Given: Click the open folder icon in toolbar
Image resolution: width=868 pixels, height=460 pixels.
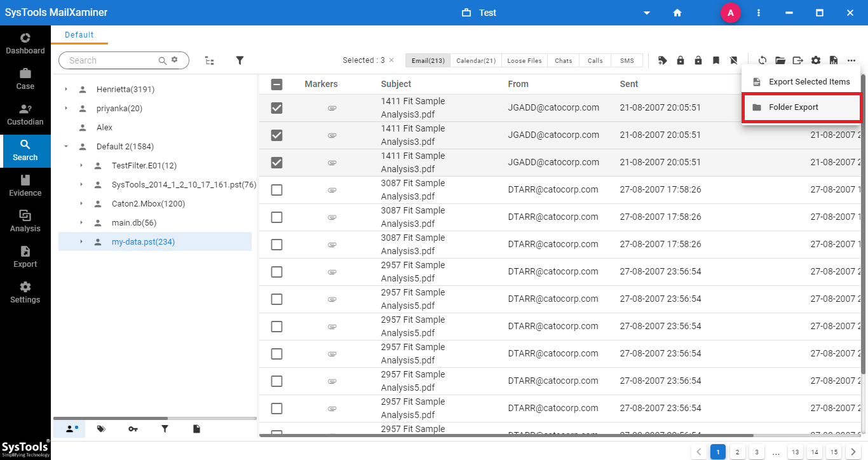Looking at the screenshot, I should tap(780, 60).
